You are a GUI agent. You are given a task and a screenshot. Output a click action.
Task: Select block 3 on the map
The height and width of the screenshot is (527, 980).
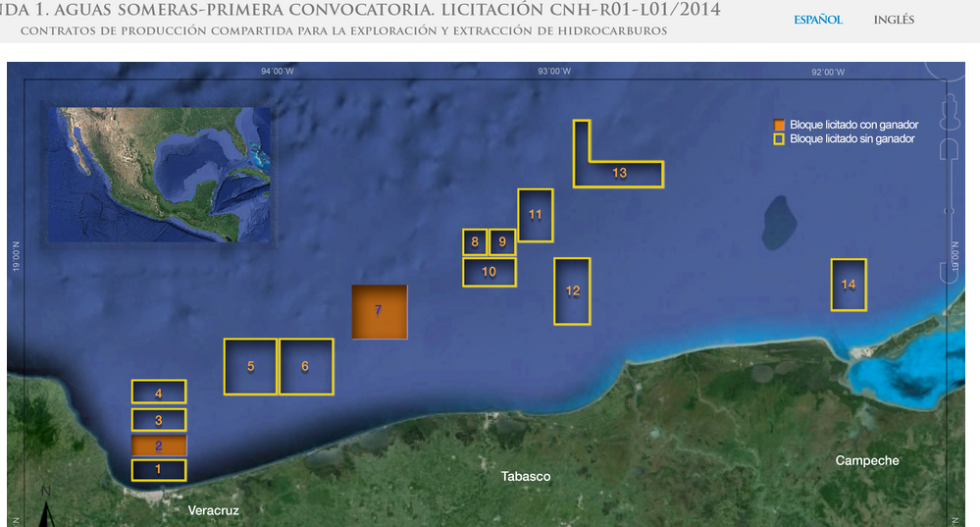tap(159, 420)
